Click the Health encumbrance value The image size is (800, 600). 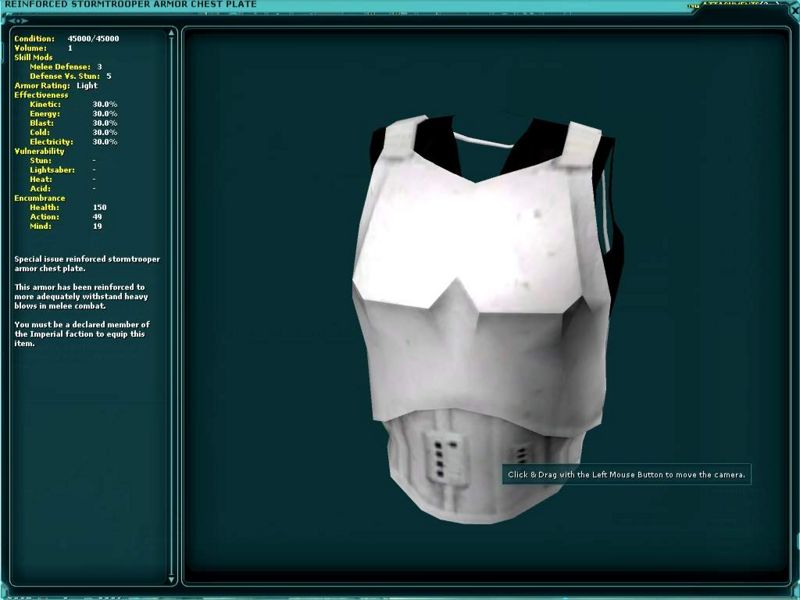point(99,207)
